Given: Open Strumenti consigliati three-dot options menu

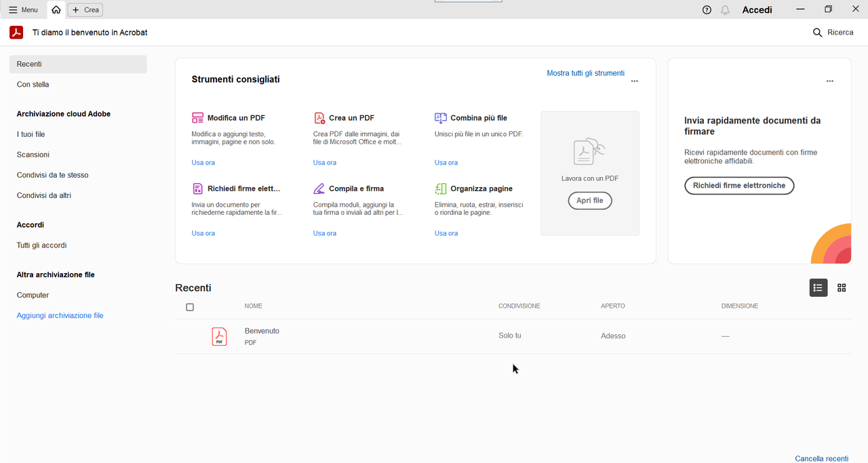Looking at the screenshot, I should tap(635, 81).
